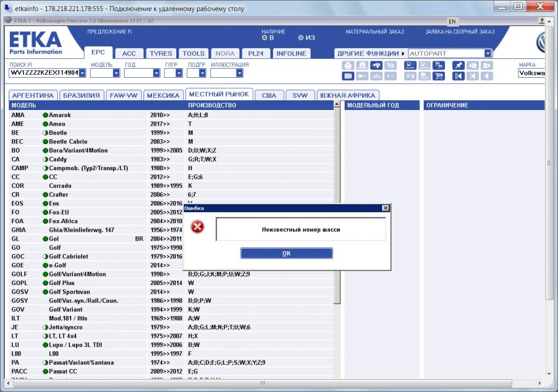
Task: Switch to the TOOLS tab
Action: pyautogui.click(x=193, y=53)
